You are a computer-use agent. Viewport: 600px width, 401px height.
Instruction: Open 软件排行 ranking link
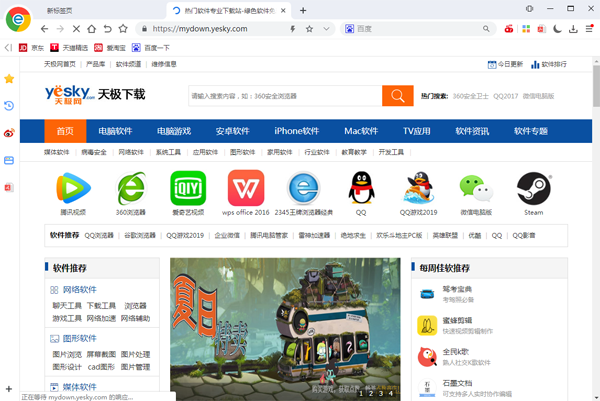pos(549,64)
